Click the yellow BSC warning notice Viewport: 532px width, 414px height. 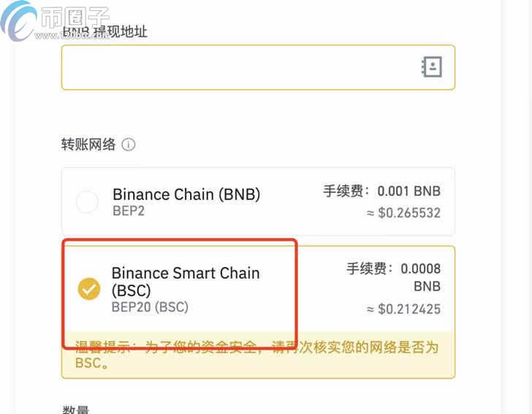pyautogui.click(x=258, y=355)
